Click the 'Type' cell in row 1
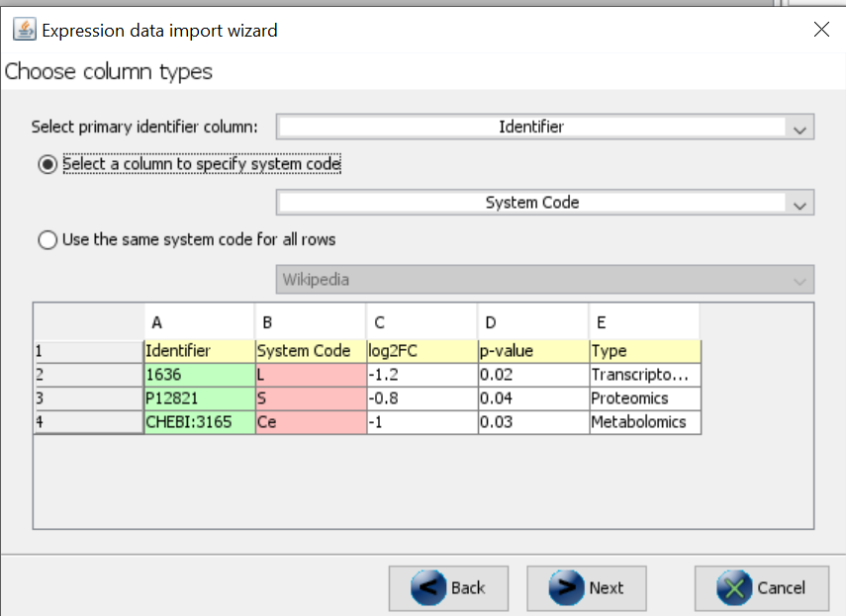The height and width of the screenshot is (616, 846). pos(645,351)
